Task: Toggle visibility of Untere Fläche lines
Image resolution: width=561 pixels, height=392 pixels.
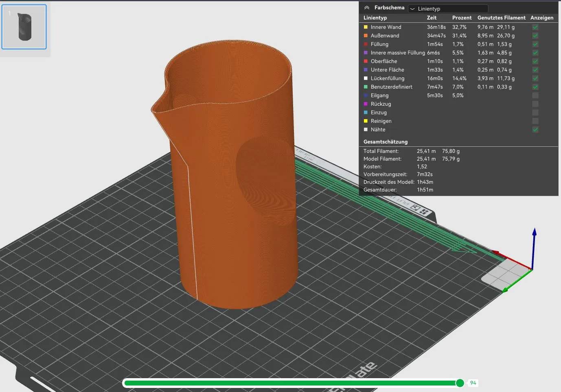Action: [535, 70]
